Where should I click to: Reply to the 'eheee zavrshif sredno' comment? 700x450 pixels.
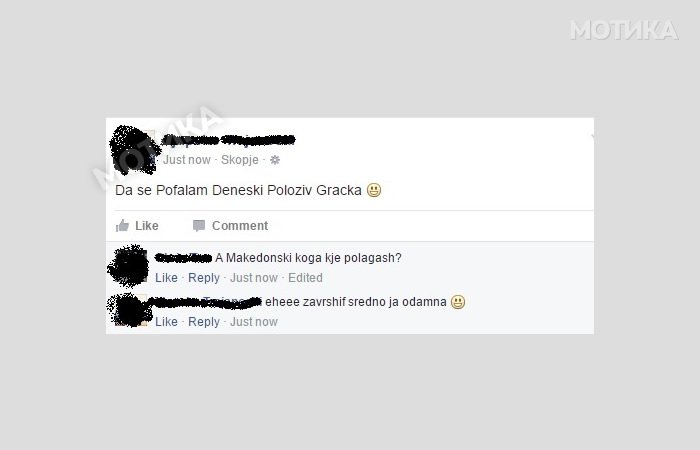[204, 322]
